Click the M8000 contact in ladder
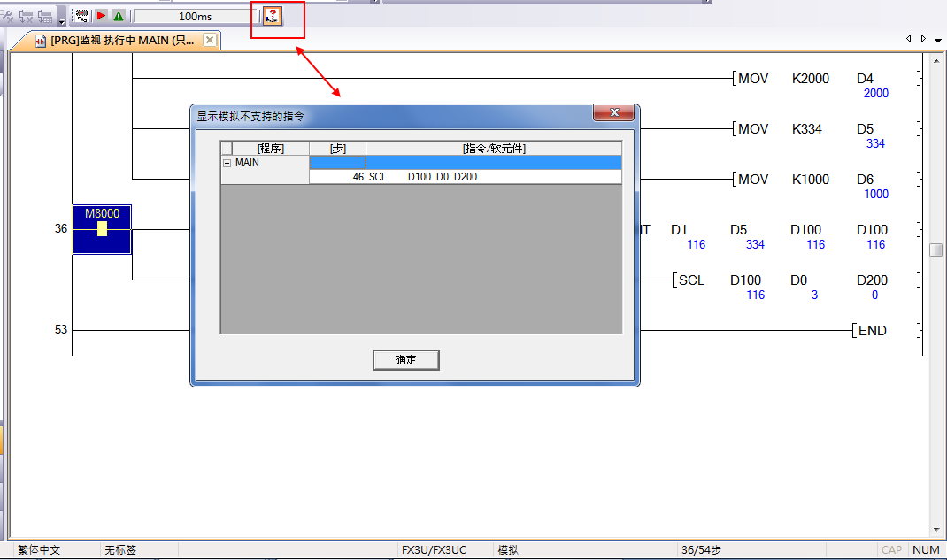This screenshot has width=947, height=560. click(102, 229)
